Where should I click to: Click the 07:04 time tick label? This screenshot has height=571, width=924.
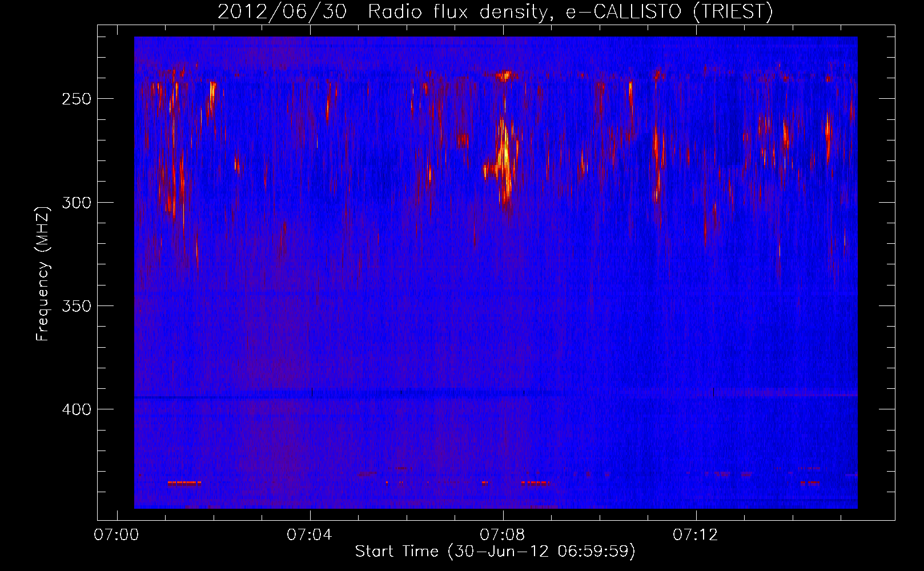point(310,535)
